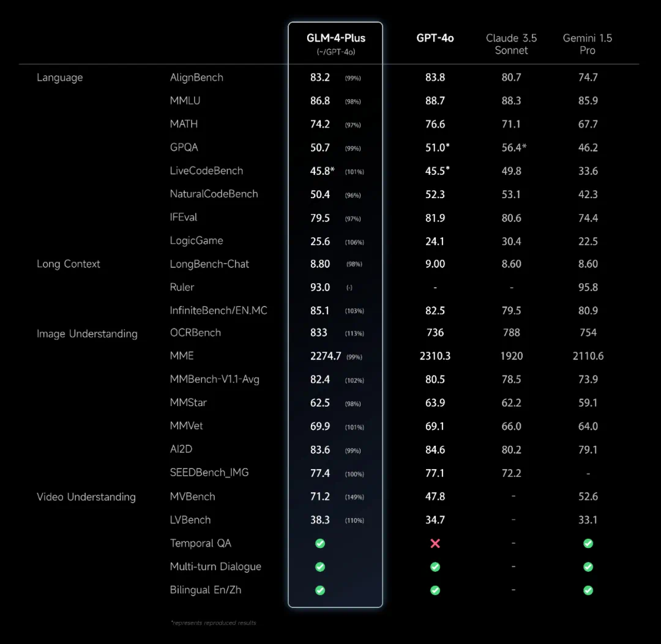Image resolution: width=661 pixels, height=644 pixels.
Task: Select the Gemini 1.5 Pro column header
Action: coord(588,44)
